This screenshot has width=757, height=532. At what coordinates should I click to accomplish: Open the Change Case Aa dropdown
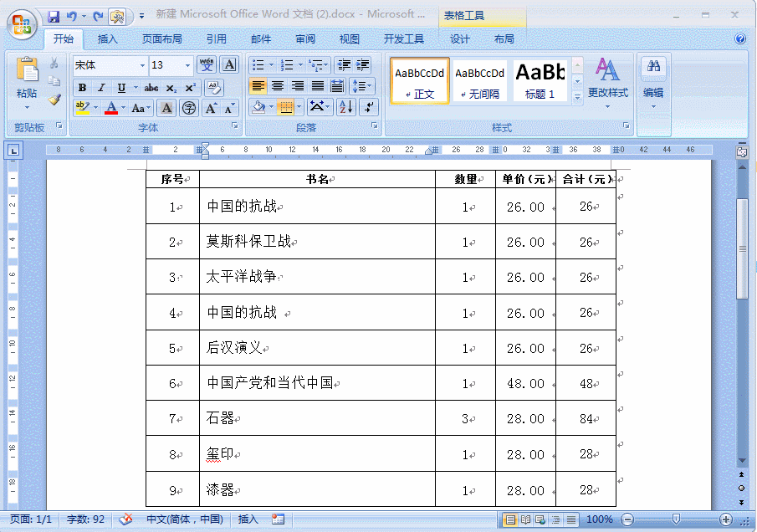141,108
